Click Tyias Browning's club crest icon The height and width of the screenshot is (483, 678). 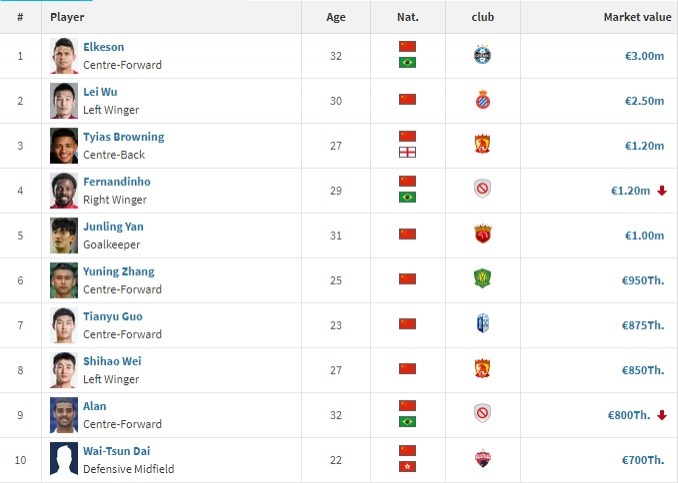[482, 145]
